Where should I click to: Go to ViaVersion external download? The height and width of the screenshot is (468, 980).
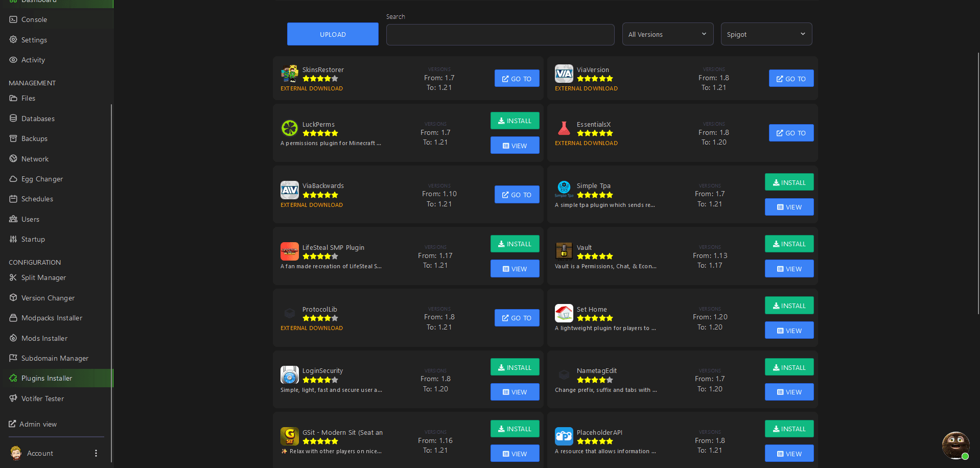(x=791, y=79)
